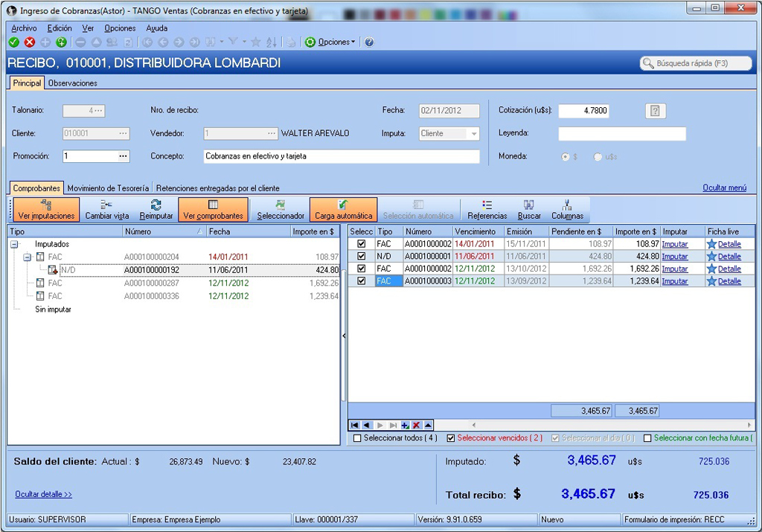
Task: Collapse the FAC A000100000204 tree node
Action: pos(28,257)
